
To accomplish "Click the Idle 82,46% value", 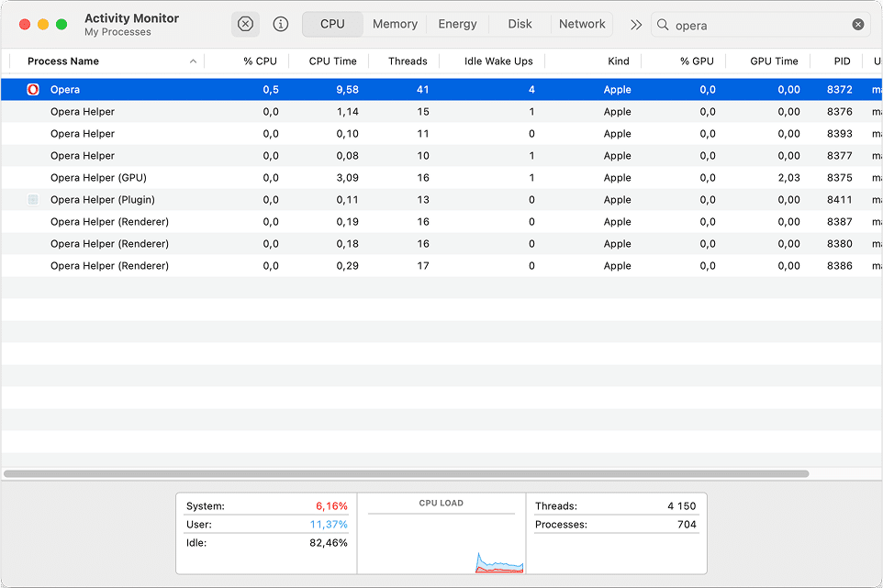I will [329, 543].
